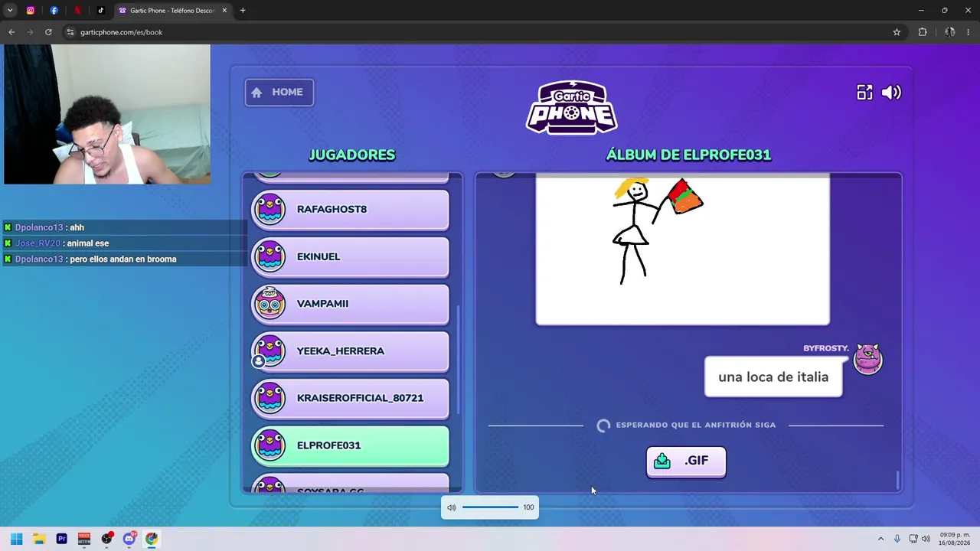
Task: Go back to the previous page
Action: pyautogui.click(x=11, y=32)
